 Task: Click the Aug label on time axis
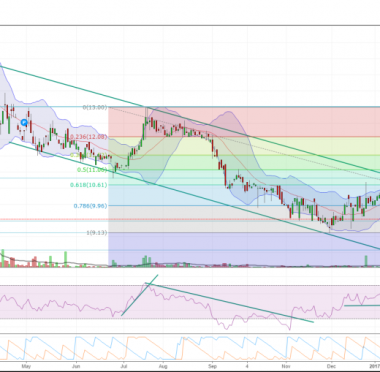(163, 365)
